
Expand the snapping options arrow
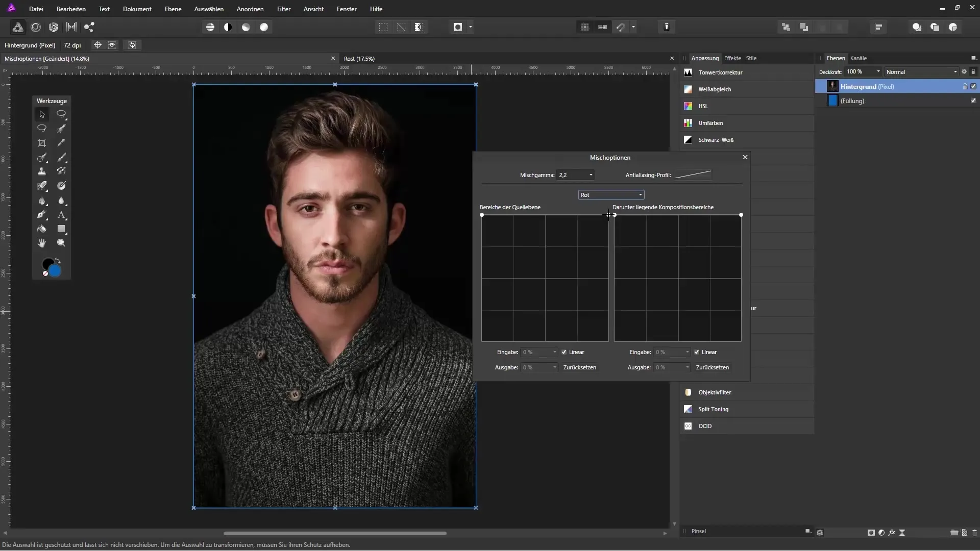pos(633,27)
